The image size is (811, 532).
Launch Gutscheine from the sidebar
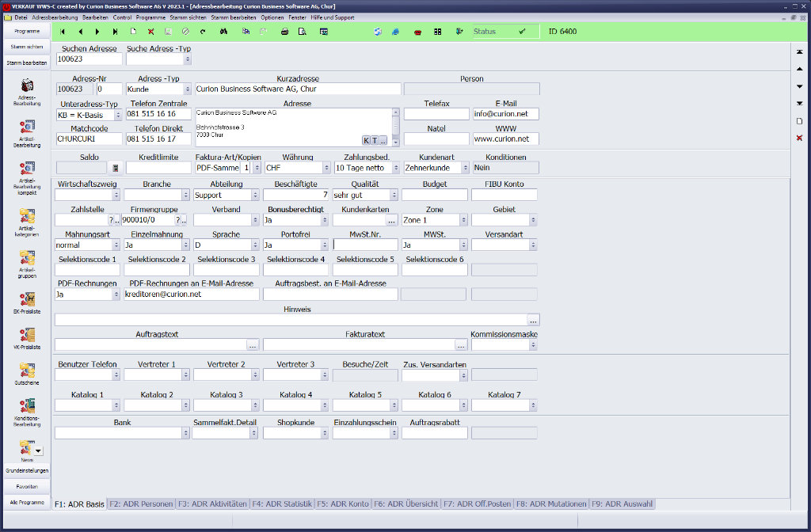tap(26, 374)
